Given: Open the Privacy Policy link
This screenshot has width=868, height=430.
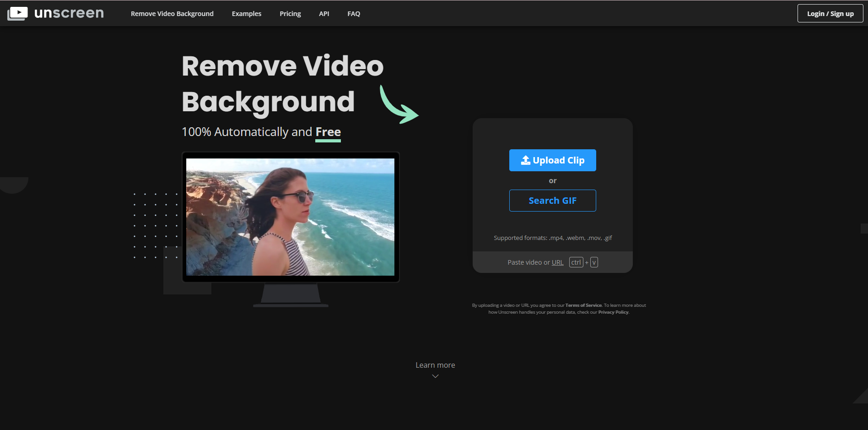Looking at the screenshot, I should 613,312.
